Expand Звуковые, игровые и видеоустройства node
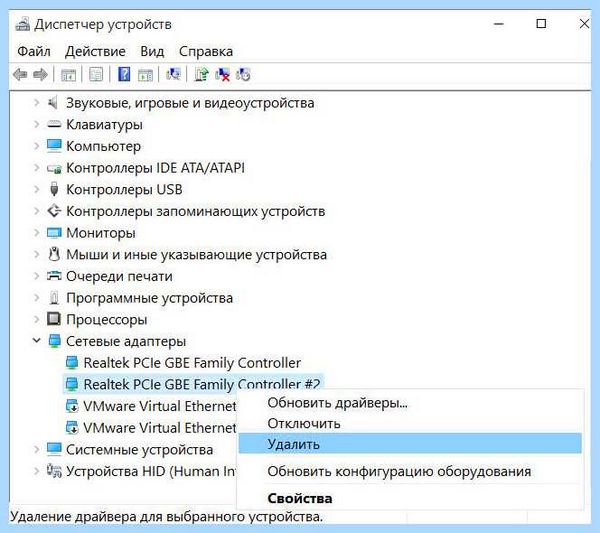This screenshot has height=533, width=600. click(x=36, y=103)
